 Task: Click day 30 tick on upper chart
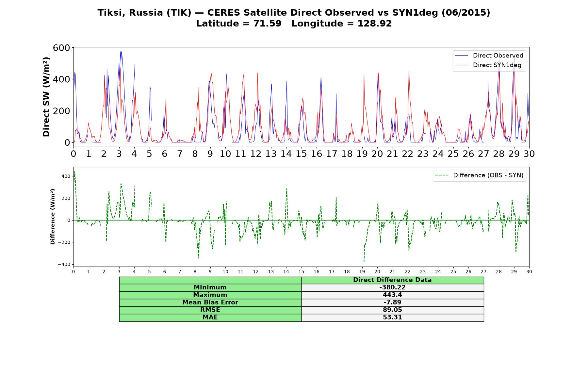click(x=529, y=154)
